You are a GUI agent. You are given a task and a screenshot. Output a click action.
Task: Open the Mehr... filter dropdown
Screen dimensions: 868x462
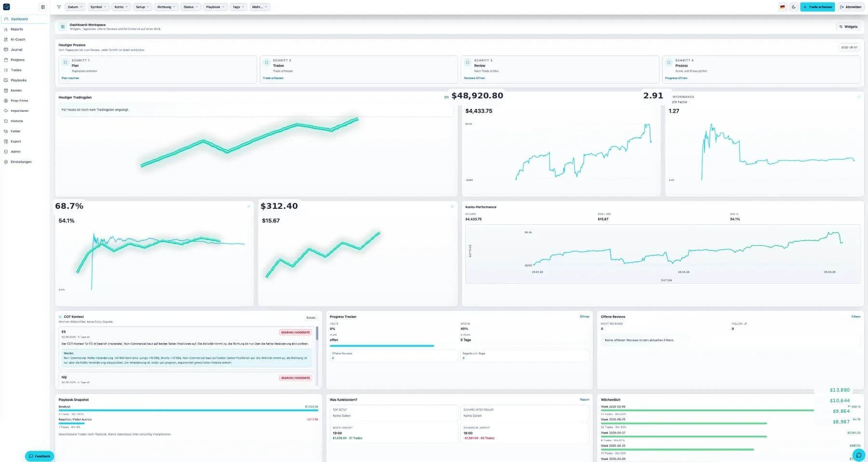tap(259, 7)
